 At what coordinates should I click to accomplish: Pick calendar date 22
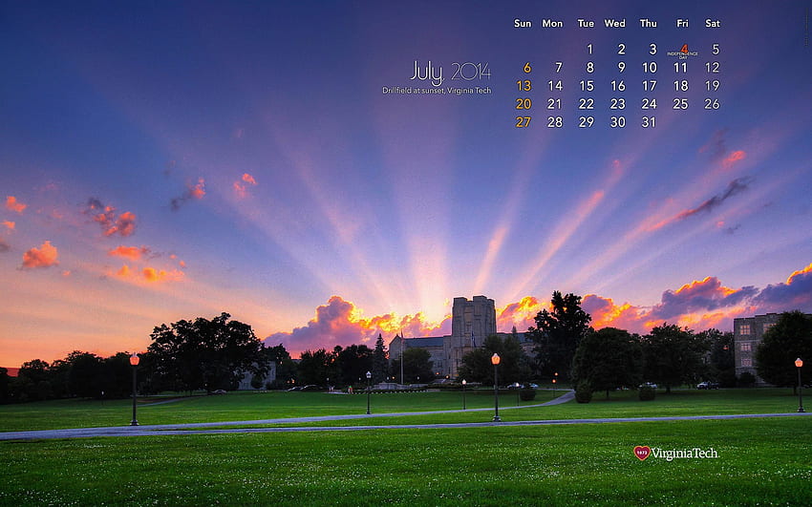pyautogui.click(x=587, y=104)
